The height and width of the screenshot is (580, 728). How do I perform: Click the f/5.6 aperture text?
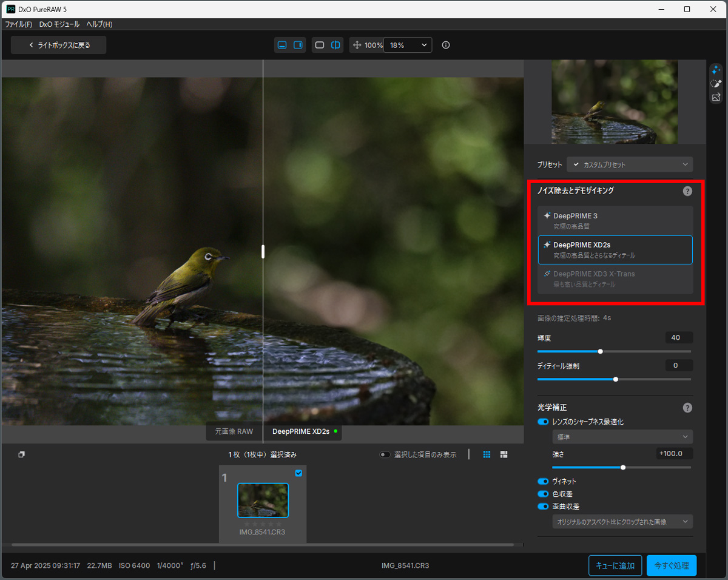click(198, 565)
